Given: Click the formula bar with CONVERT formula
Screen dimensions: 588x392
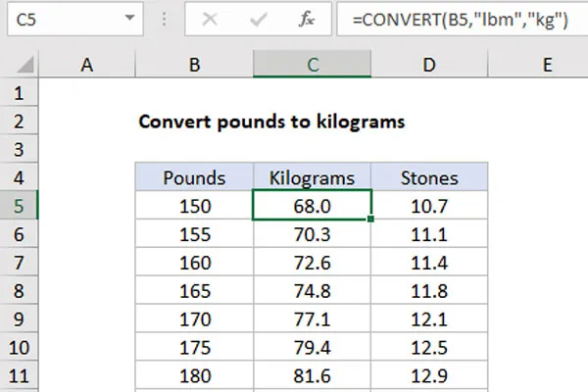Looking at the screenshot, I should (x=463, y=19).
